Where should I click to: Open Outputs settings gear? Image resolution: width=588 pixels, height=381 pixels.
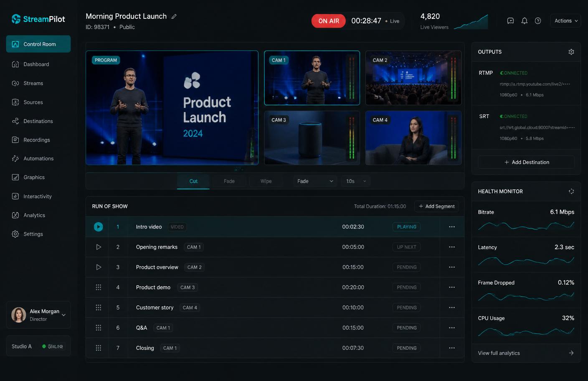pos(571,52)
